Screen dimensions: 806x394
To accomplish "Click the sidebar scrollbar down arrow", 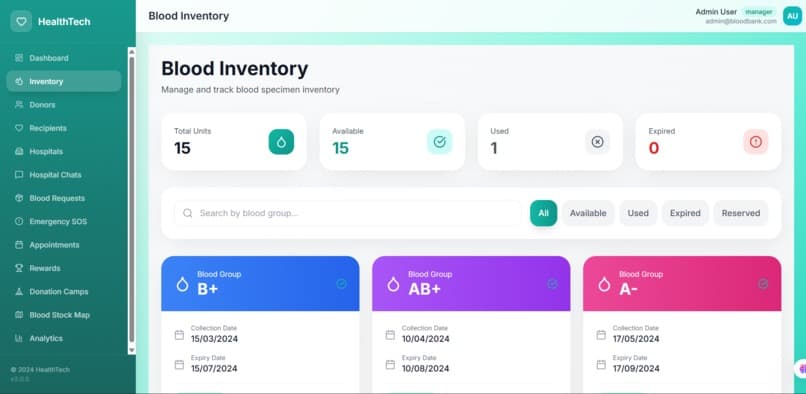I will (132, 350).
